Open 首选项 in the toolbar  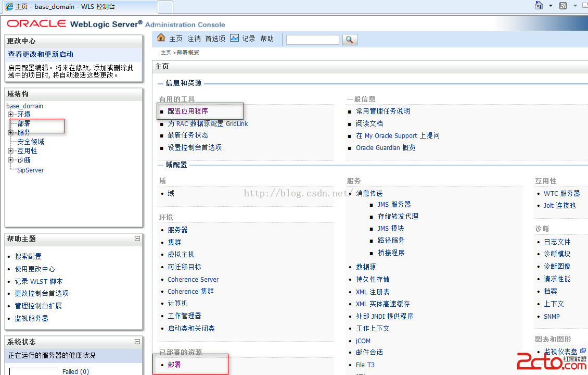point(215,39)
